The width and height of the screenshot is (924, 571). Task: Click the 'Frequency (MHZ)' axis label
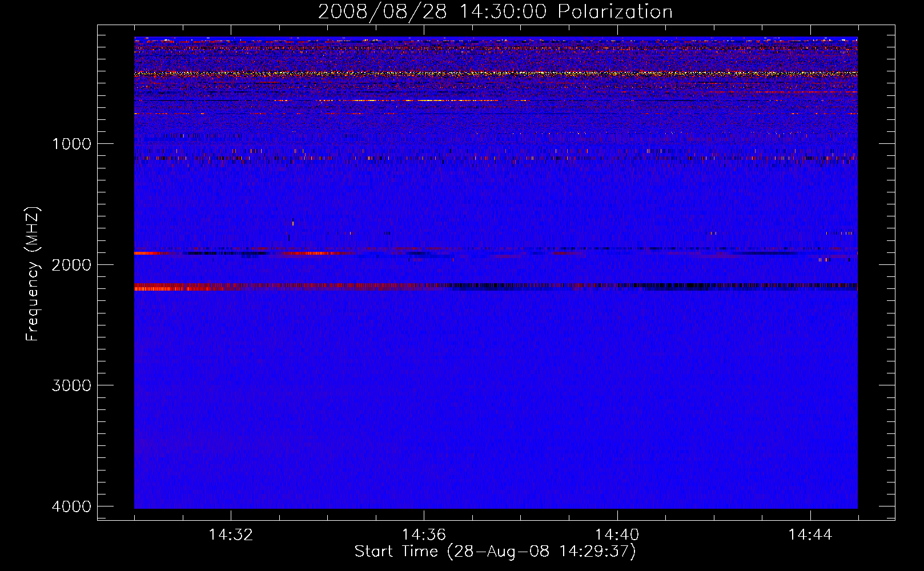point(33,274)
